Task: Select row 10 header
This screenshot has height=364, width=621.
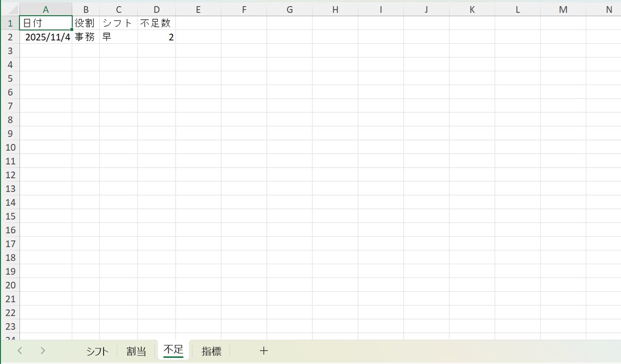Action: point(10,147)
